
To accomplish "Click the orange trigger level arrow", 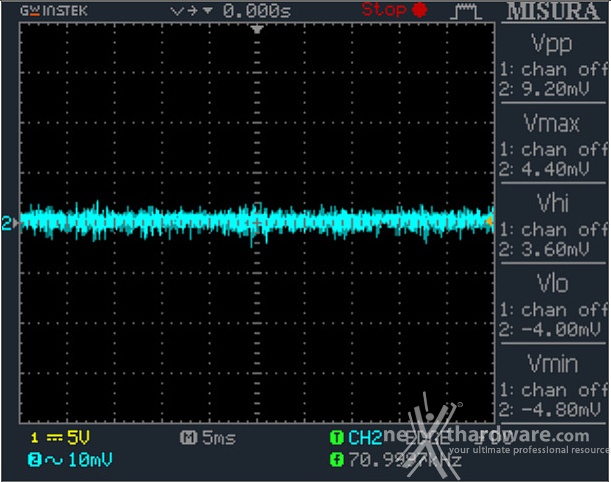I will (x=490, y=221).
